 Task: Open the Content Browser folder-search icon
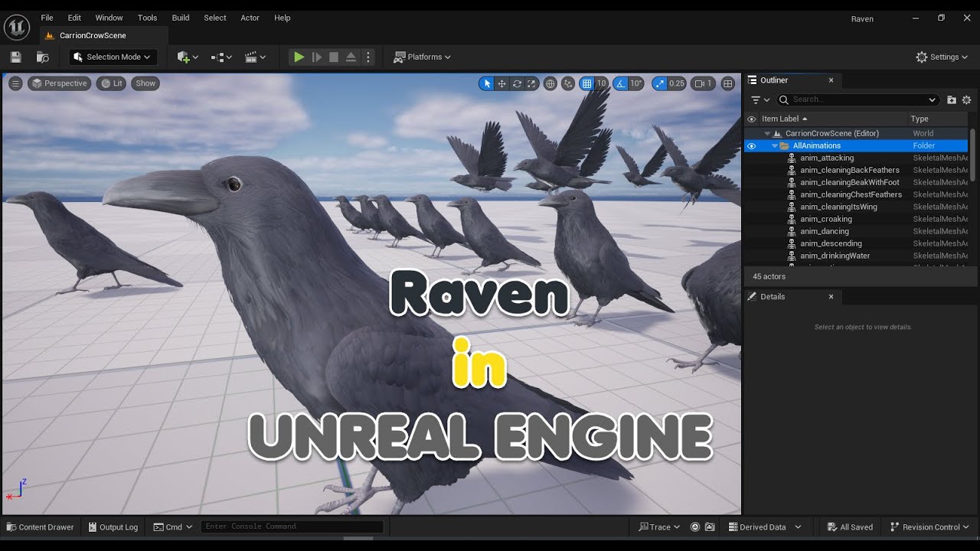(43, 57)
